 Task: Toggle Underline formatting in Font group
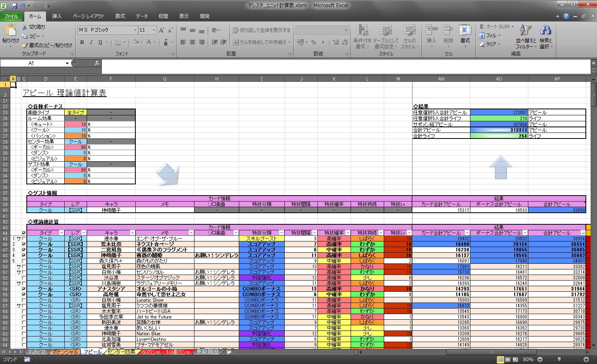[100, 42]
